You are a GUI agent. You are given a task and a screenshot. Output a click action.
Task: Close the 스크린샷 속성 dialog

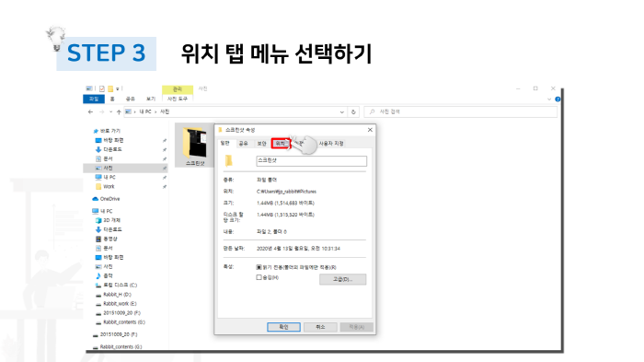pyautogui.click(x=370, y=130)
